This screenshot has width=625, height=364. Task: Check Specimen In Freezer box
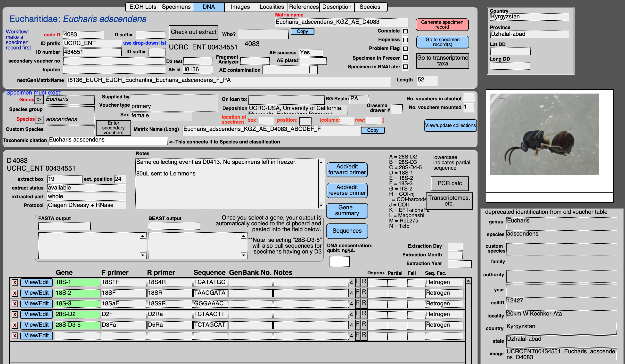405,58
